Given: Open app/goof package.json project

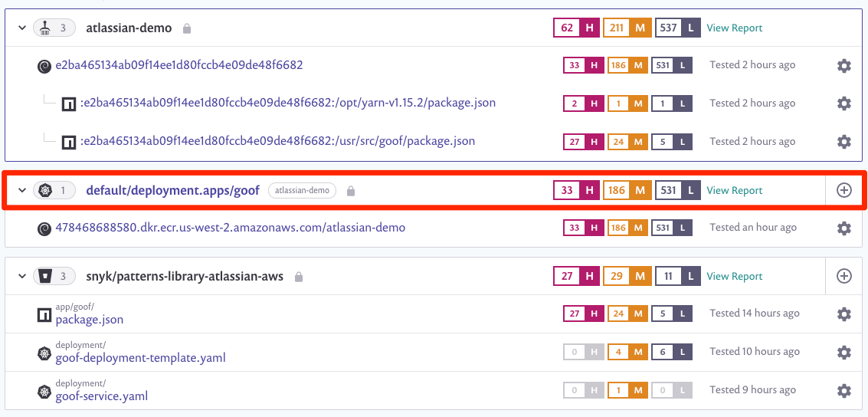Looking at the screenshot, I should coord(89,320).
